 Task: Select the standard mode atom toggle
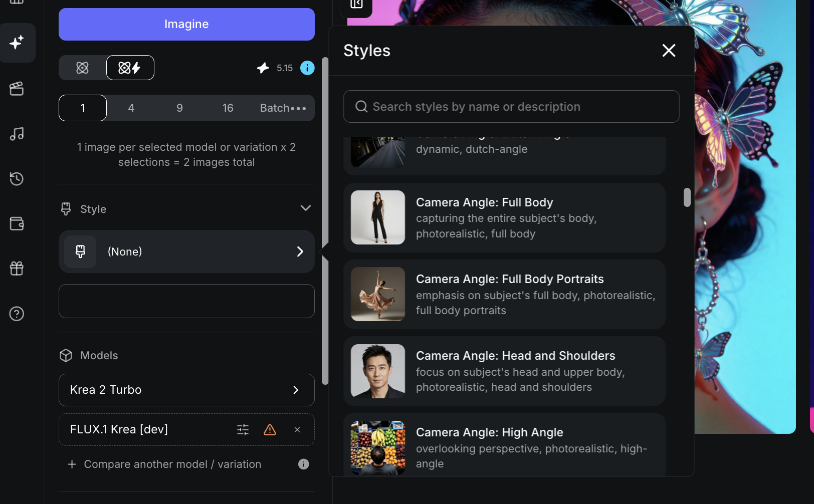[83, 68]
